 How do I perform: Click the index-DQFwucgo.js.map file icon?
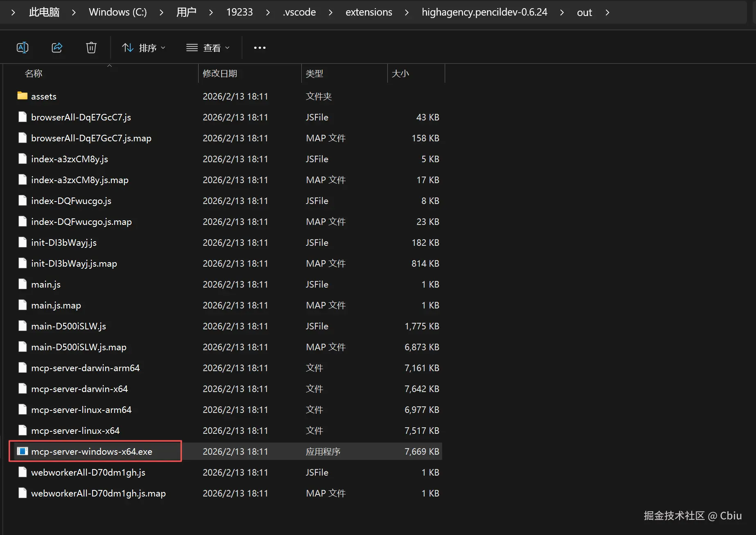23,221
